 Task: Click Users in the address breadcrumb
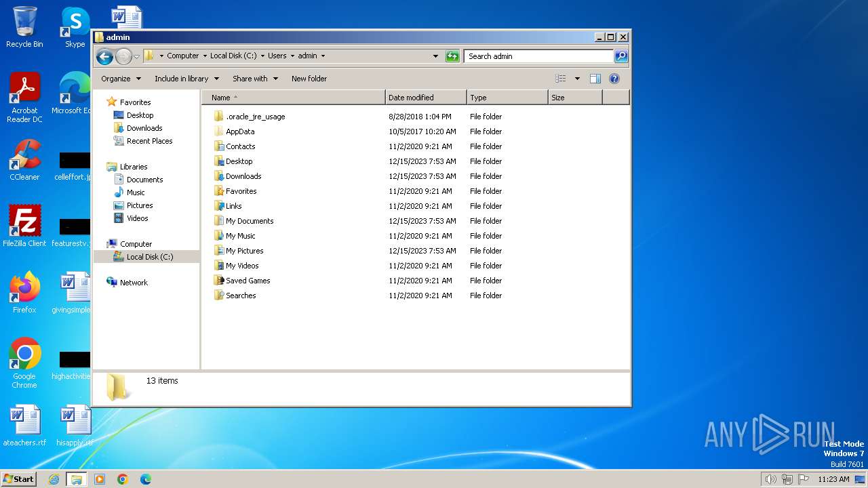pyautogui.click(x=277, y=56)
